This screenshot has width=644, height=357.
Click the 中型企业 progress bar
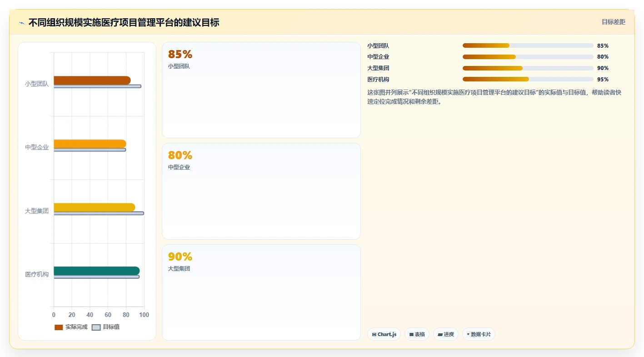[x=528, y=57]
